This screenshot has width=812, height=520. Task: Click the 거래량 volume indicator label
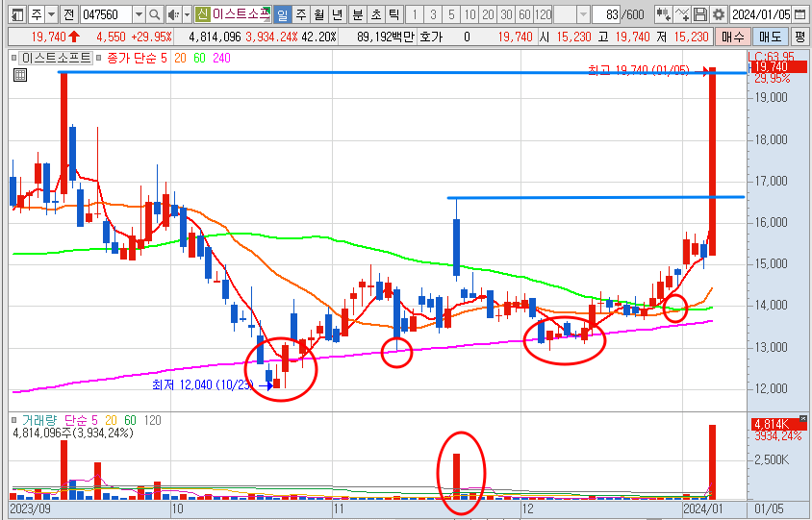pos(38,421)
